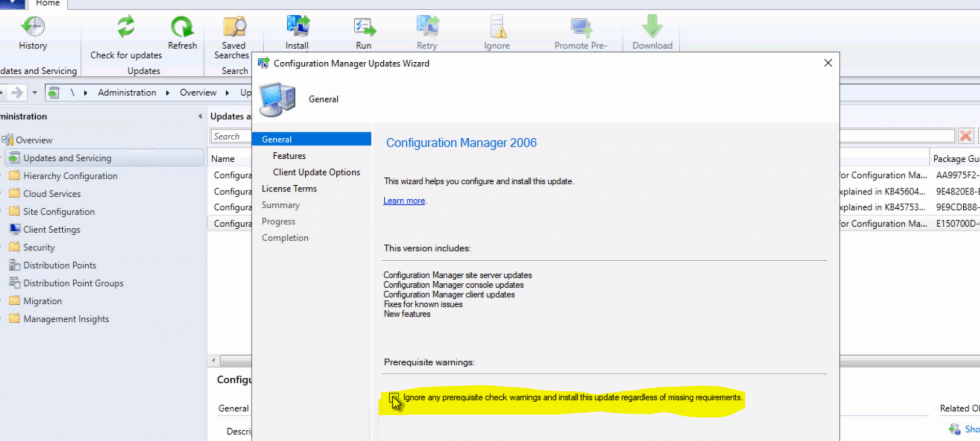This screenshot has width=980, height=441.
Task: Select the row with GUID E150700D
Action: [957, 223]
